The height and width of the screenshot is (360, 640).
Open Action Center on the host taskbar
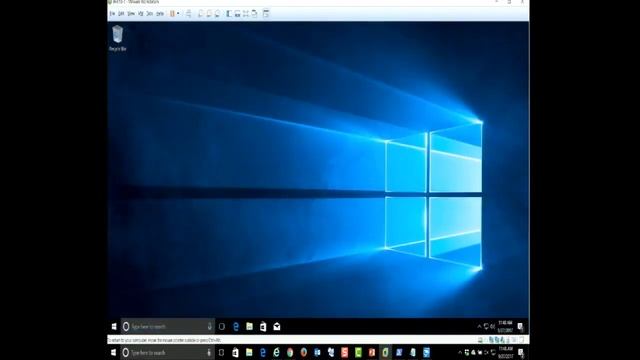tap(521, 353)
